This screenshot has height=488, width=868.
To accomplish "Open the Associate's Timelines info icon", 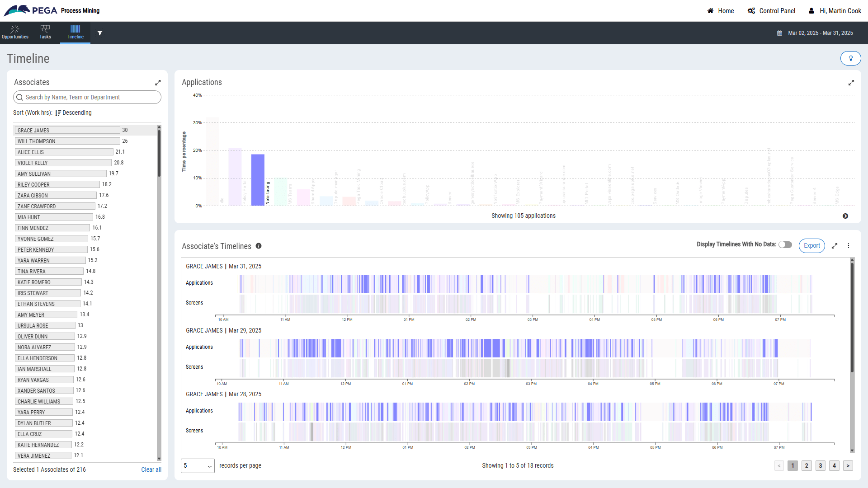I will click(x=259, y=246).
